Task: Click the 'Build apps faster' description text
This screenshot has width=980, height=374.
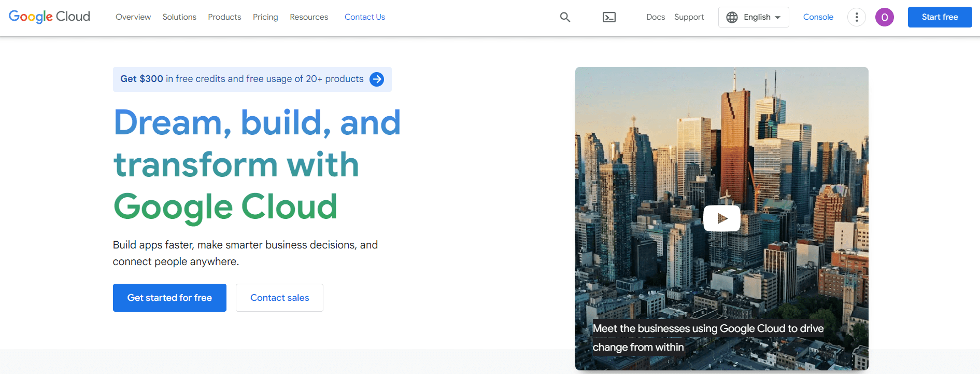Action: pyautogui.click(x=245, y=253)
